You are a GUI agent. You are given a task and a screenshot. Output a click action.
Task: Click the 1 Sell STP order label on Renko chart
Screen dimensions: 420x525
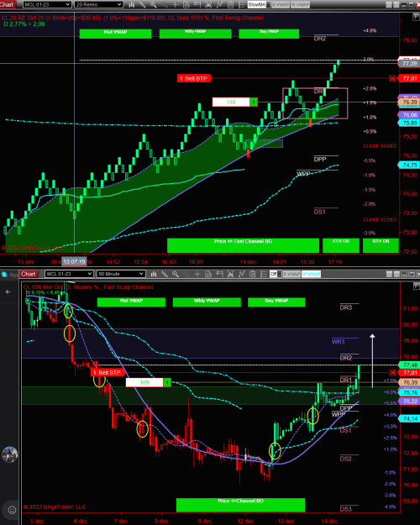[194, 78]
